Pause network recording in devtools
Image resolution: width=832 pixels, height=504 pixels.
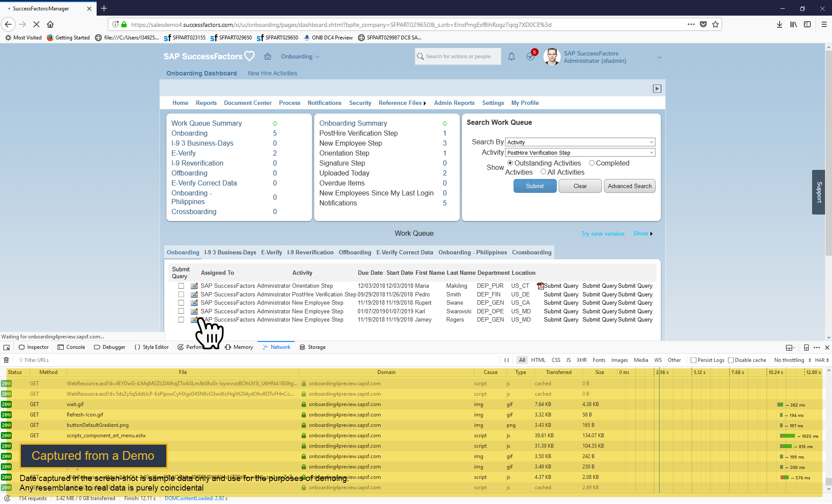tap(507, 360)
